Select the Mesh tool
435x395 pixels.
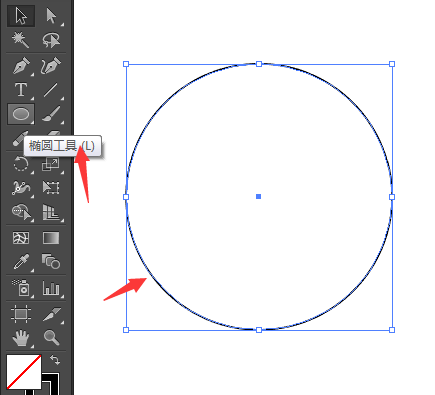tap(21, 238)
